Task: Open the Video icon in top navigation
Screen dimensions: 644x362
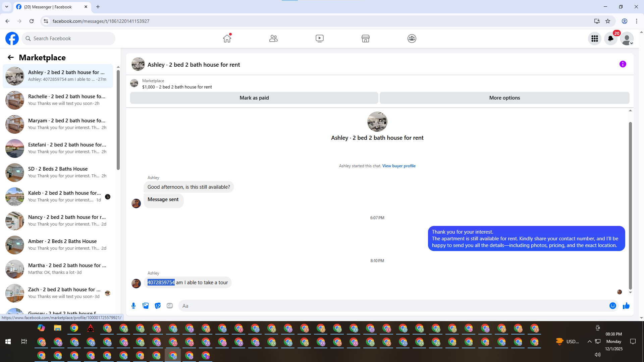Action: coord(320,39)
